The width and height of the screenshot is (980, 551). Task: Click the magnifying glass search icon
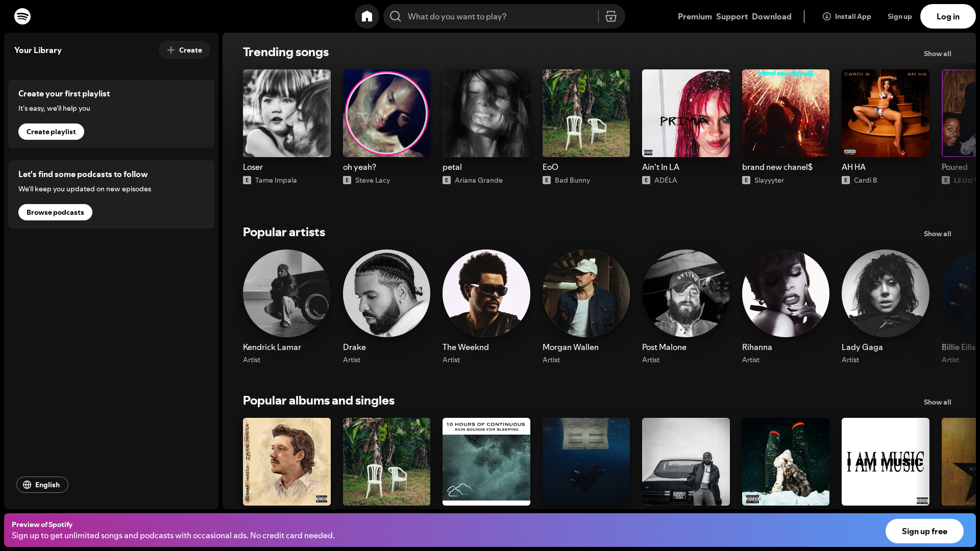pyautogui.click(x=396, y=16)
